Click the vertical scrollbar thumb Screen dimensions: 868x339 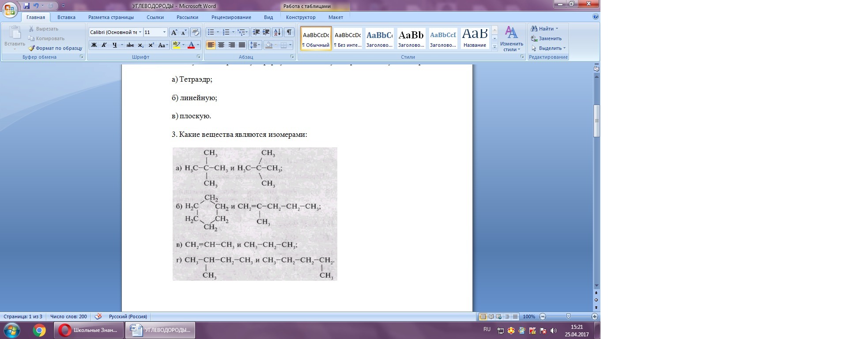596,121
